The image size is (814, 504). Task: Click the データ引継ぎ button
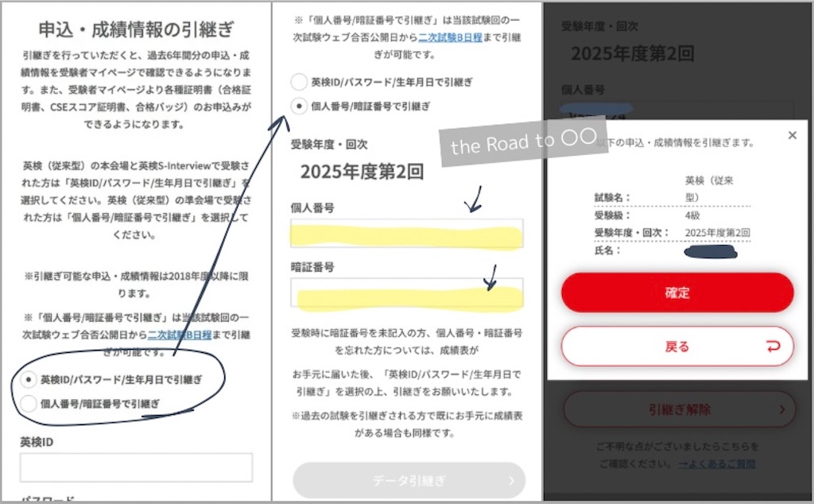409,481
